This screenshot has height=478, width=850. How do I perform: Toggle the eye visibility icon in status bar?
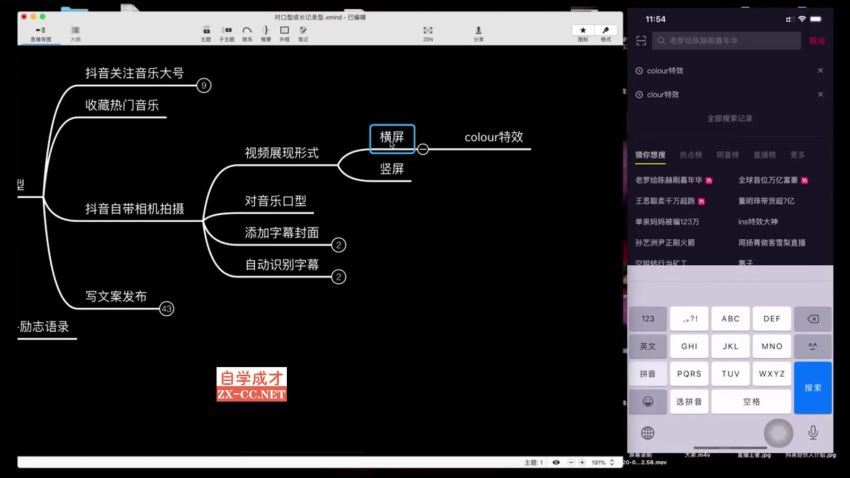point(556,462)
